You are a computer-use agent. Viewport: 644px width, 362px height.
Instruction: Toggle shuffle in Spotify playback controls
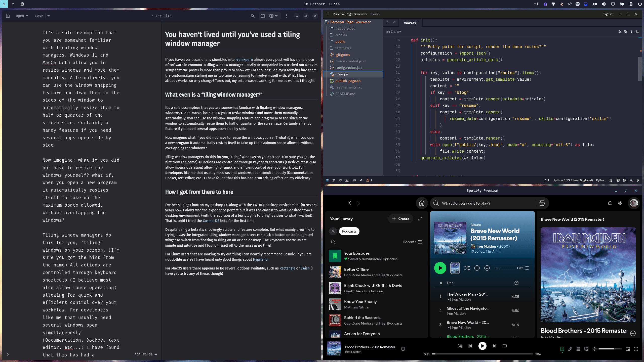pyautogui.click(x=460, y=346)
